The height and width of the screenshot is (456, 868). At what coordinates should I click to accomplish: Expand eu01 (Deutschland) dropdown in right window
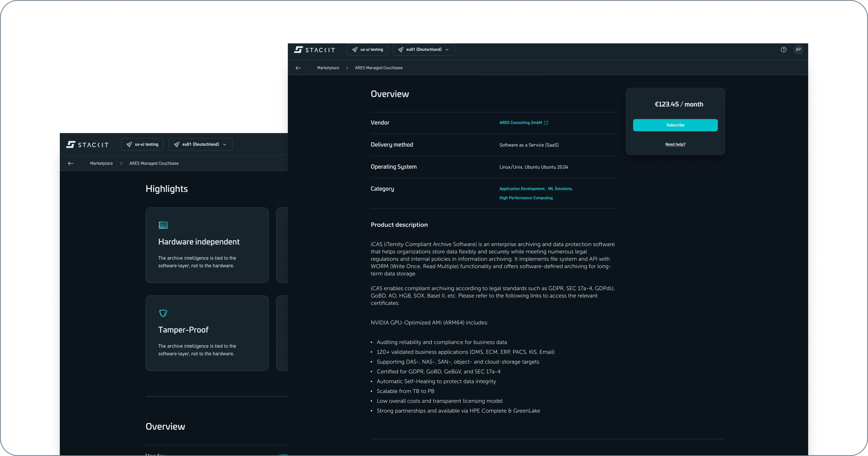pos(424,50)
